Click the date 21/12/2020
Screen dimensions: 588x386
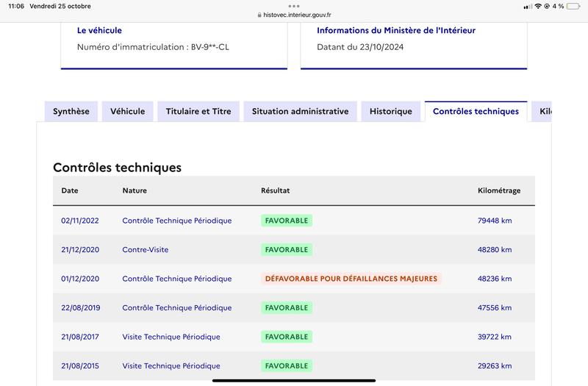click(x=80, y=249)
